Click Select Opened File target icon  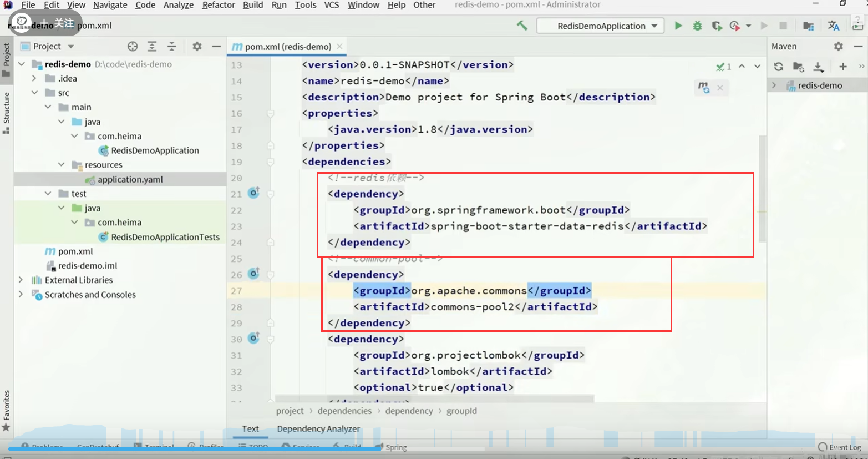pyautogui.click(x=133, y=46)
